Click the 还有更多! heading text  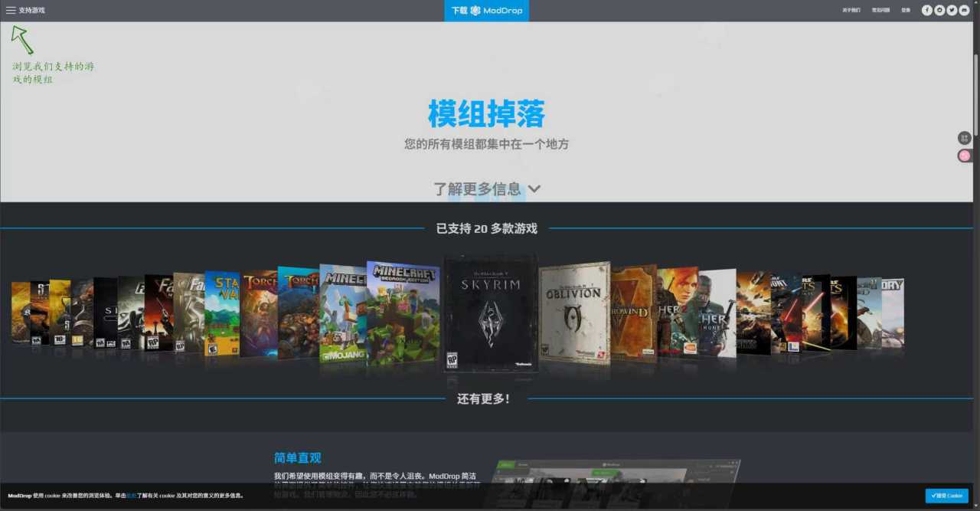[483, 398]
